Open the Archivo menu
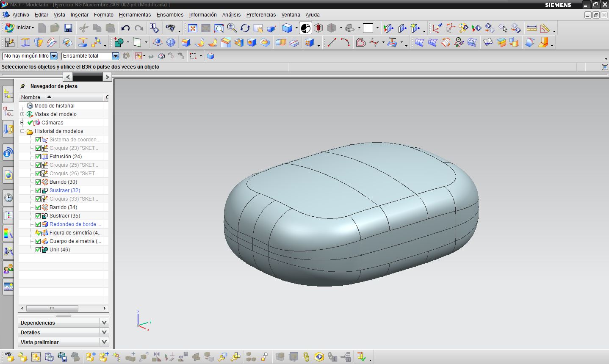The width and height of the screenshot is (609, 364). pyautogui.click(x=21, y=14)
